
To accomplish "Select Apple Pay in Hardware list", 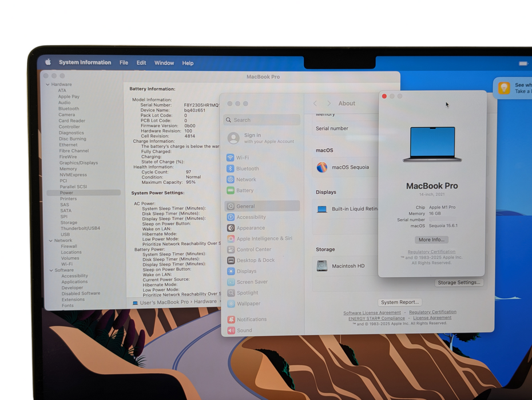I will coord(69,97).
